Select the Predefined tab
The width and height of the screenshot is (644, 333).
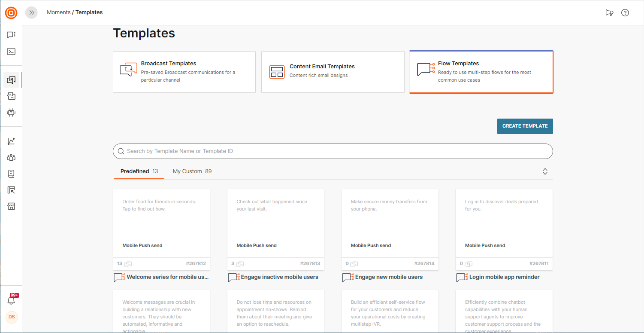(139, 171)
